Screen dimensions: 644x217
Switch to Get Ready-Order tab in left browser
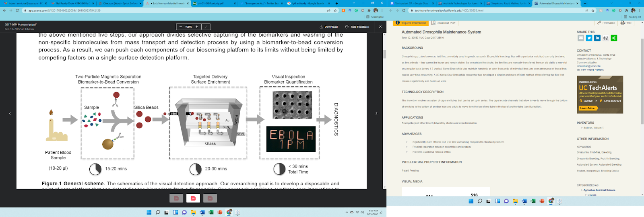[72, 3]
